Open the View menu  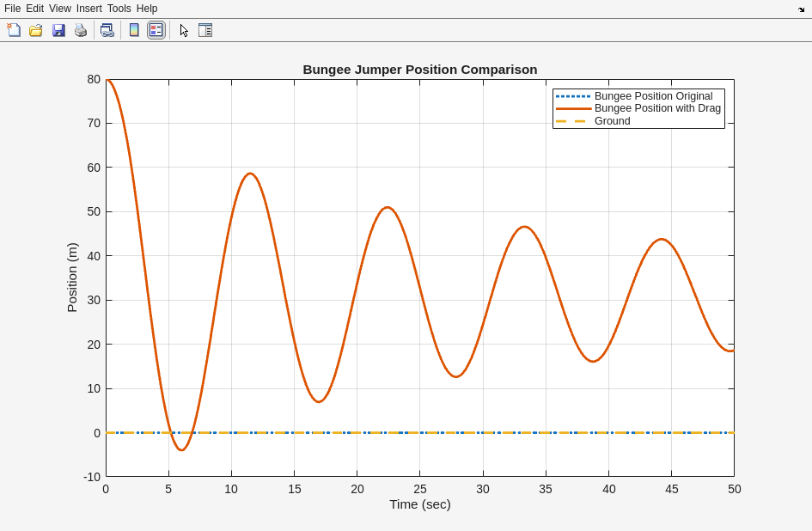pyautogui.click(x=60, y=9)
